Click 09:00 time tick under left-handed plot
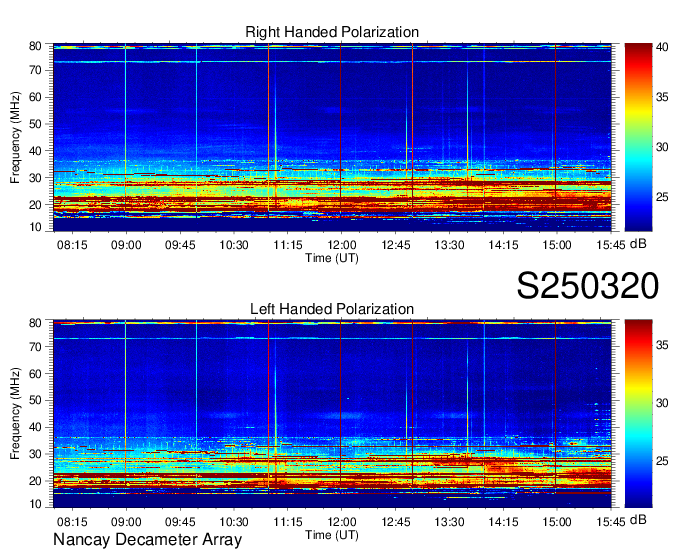The width and height of the screenshot is (680, 552). (126, 522)
